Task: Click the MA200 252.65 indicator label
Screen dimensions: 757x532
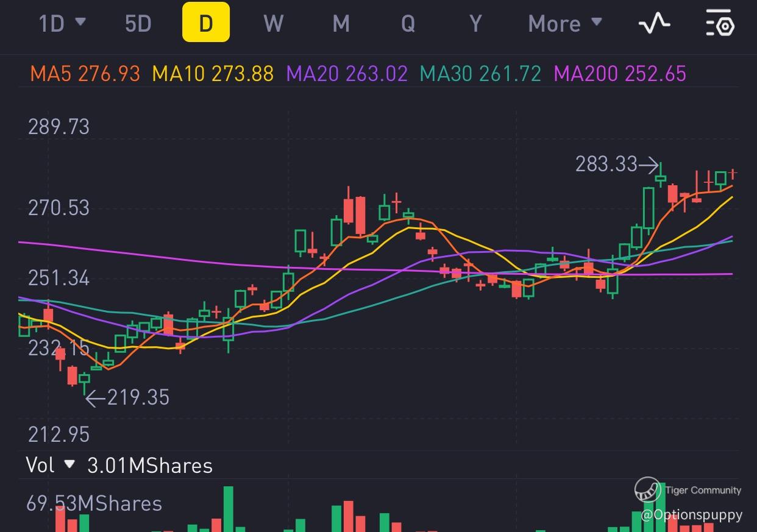Action: (620, 74)
